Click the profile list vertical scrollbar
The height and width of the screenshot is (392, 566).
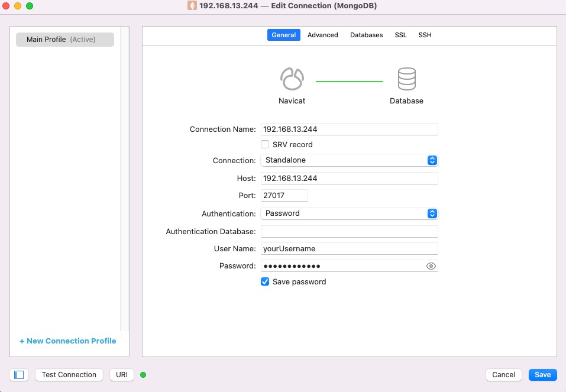[125, 179]
